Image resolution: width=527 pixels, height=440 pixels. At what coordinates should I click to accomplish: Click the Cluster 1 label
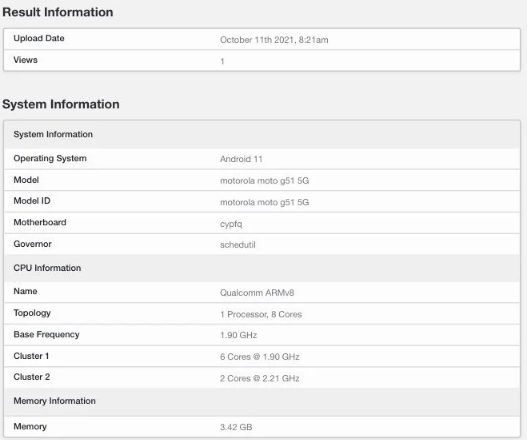tap(31, 356)
